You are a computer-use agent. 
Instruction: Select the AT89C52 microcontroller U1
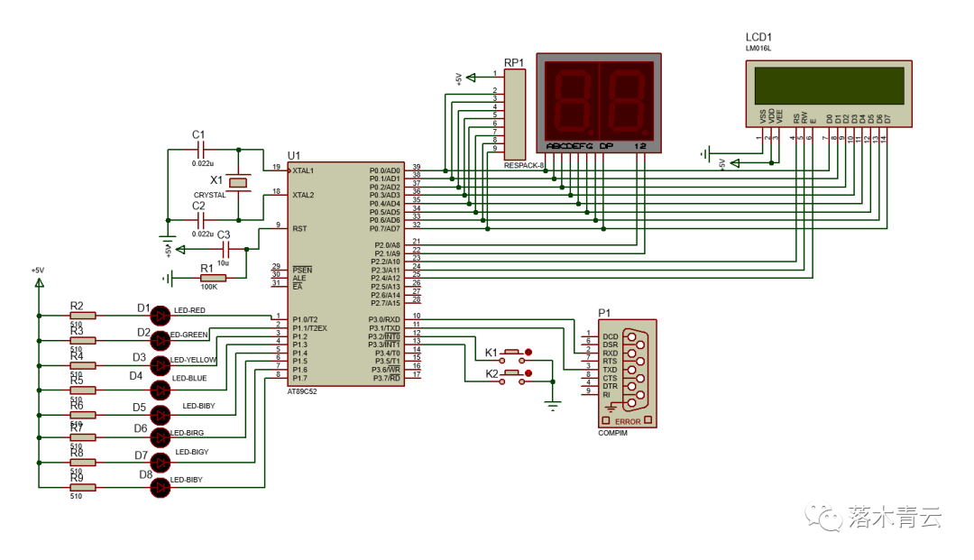tap(345, 274)
